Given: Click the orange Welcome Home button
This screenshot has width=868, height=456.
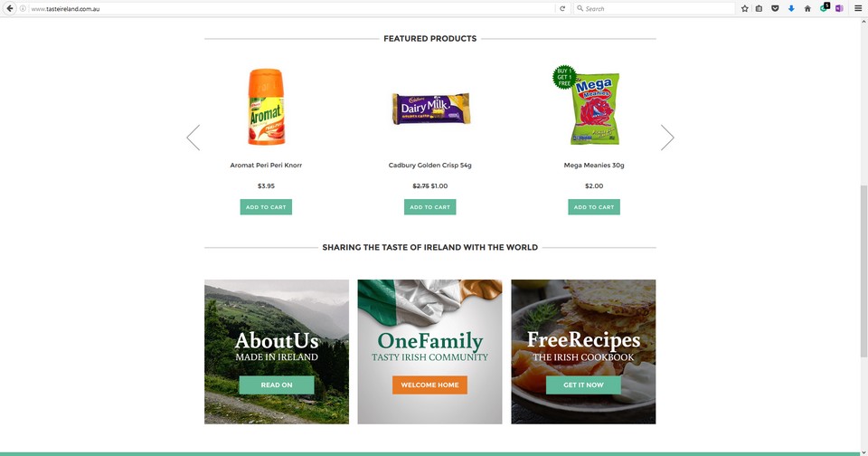Looking at the screenshot, I should click(x=430, y=385).
